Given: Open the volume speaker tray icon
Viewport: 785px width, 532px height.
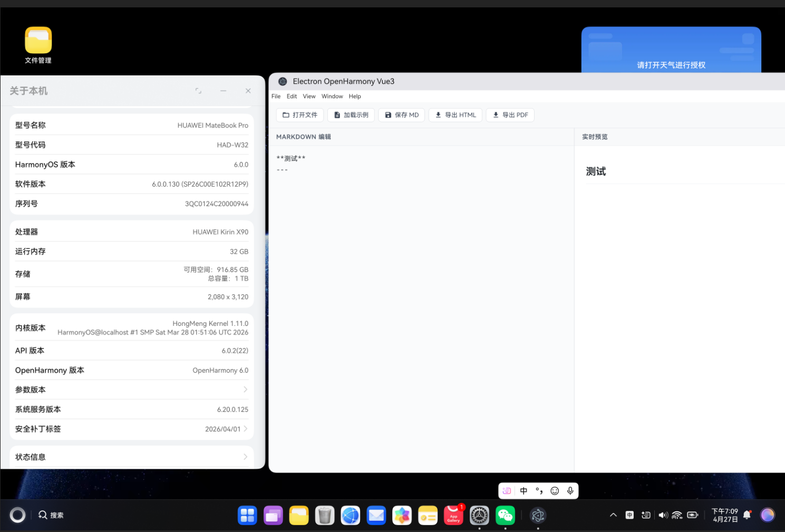Looking at the screenshot, I should click(663, 515).
